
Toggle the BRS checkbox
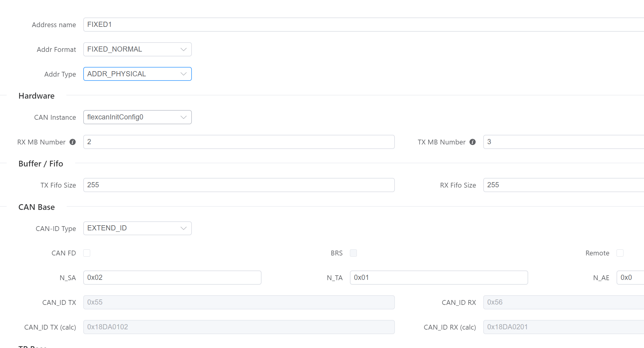pyautogui.click(x=353, y=253)
